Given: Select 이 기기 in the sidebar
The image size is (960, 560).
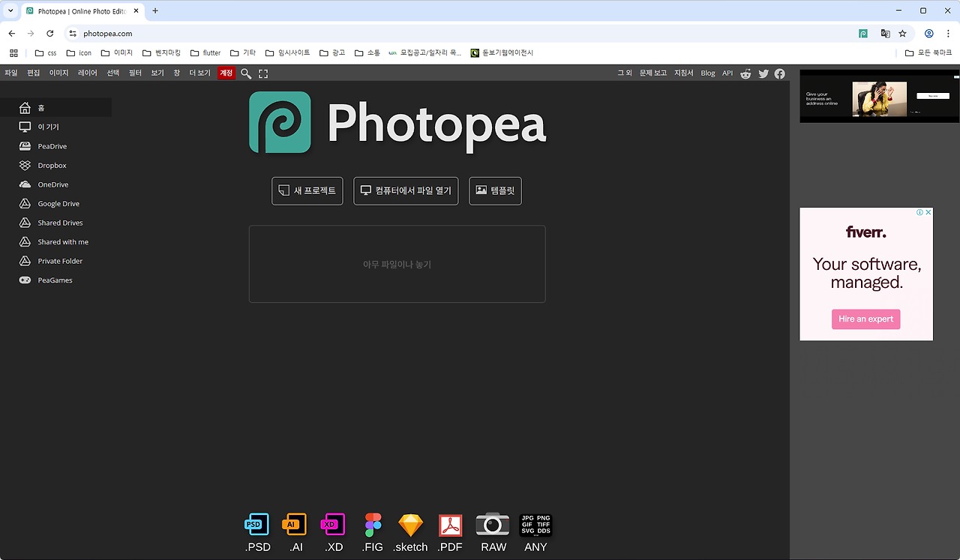Looking at the screenshot, I should click(x=55, y=127).
